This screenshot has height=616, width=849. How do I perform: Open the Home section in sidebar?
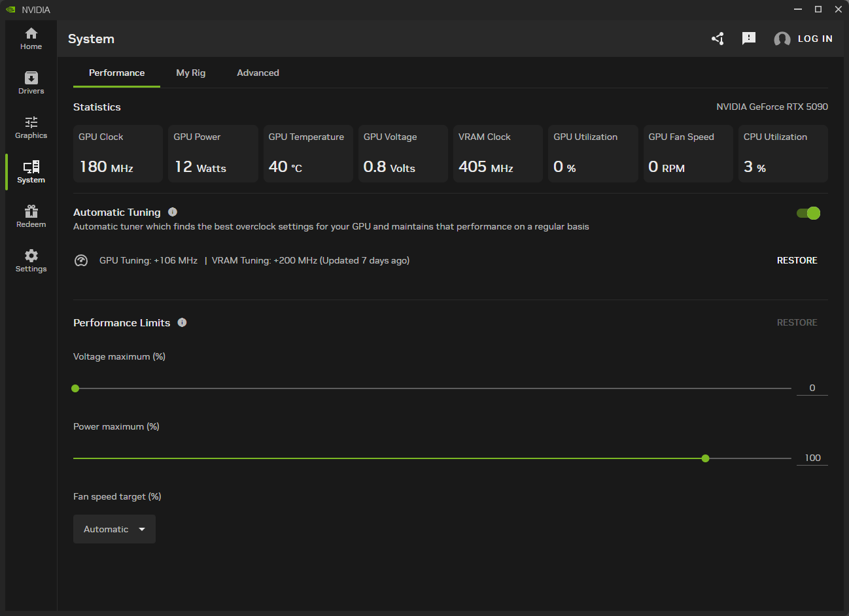point(31,39)
